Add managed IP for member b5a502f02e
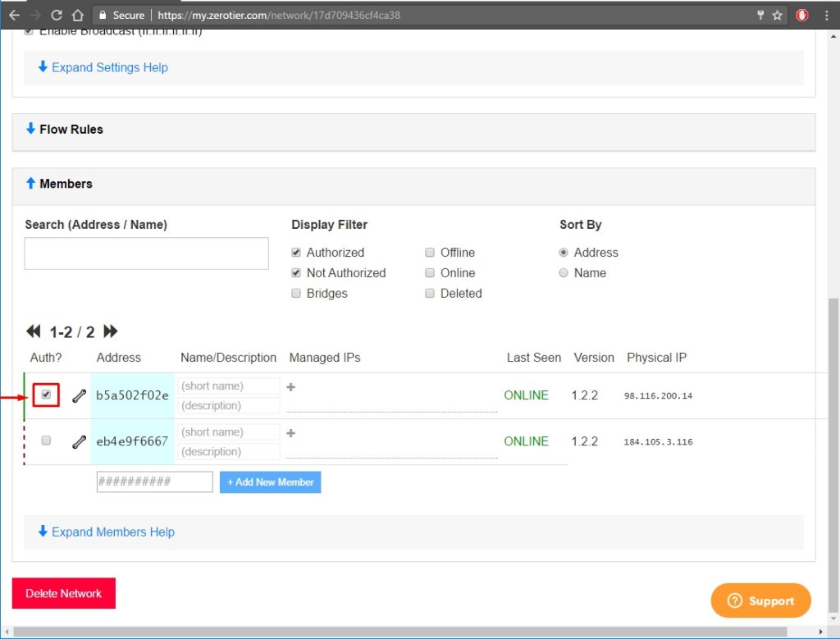The image size is (840, 639). (x=291, y=387)
